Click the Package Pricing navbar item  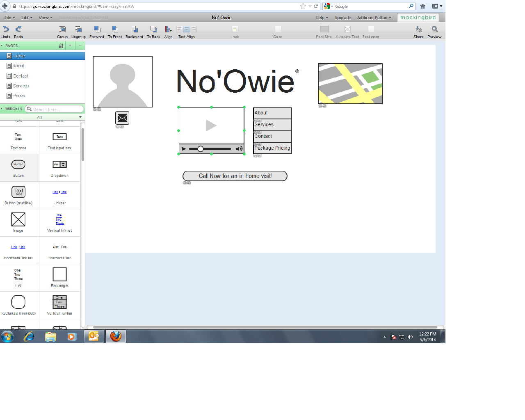coord(272,148)
